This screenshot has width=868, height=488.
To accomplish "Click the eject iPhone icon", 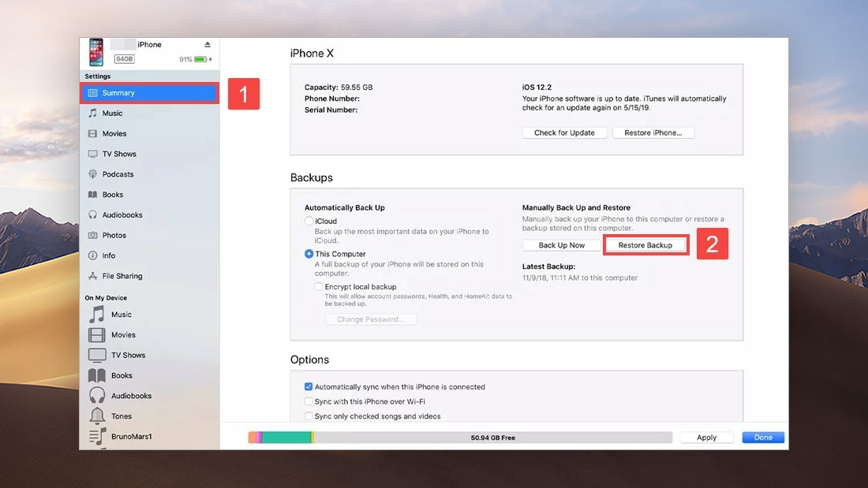I will click(x=208, y=44).
